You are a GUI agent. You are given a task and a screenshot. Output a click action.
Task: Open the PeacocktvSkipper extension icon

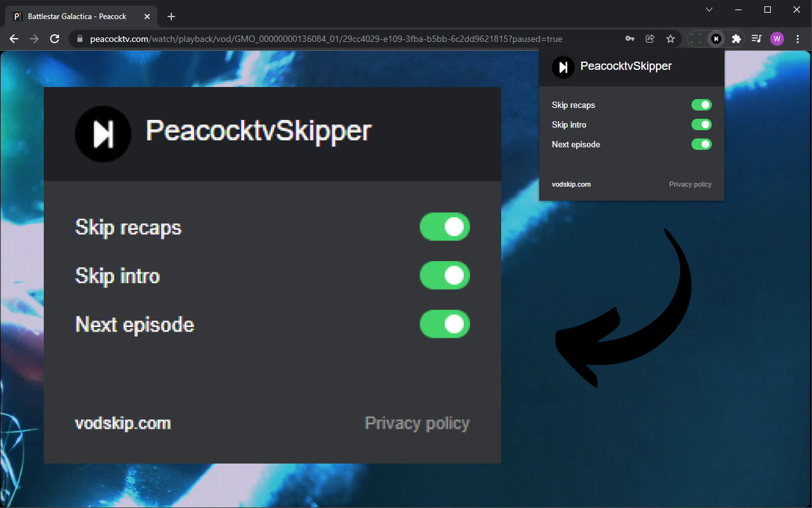pos(716,39)
